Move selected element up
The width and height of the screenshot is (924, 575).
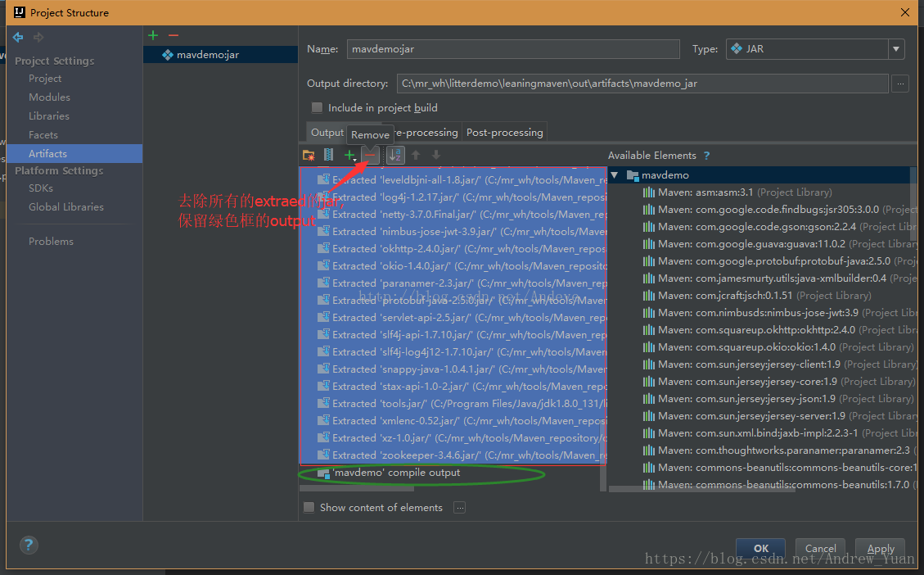click(x=416, y=155)
